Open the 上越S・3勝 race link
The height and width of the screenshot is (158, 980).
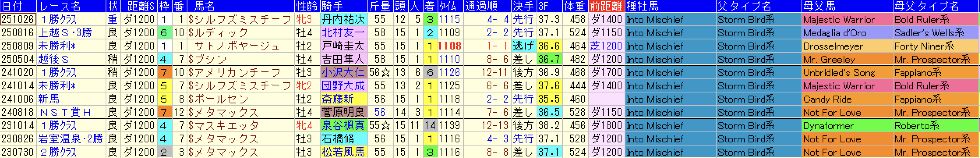[65, 33]
